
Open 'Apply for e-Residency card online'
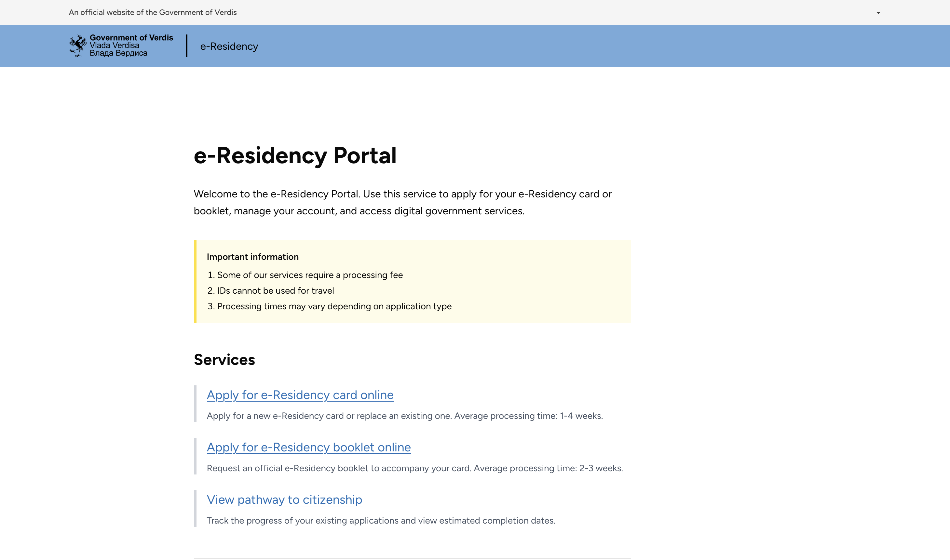click(x=300, y=395)
